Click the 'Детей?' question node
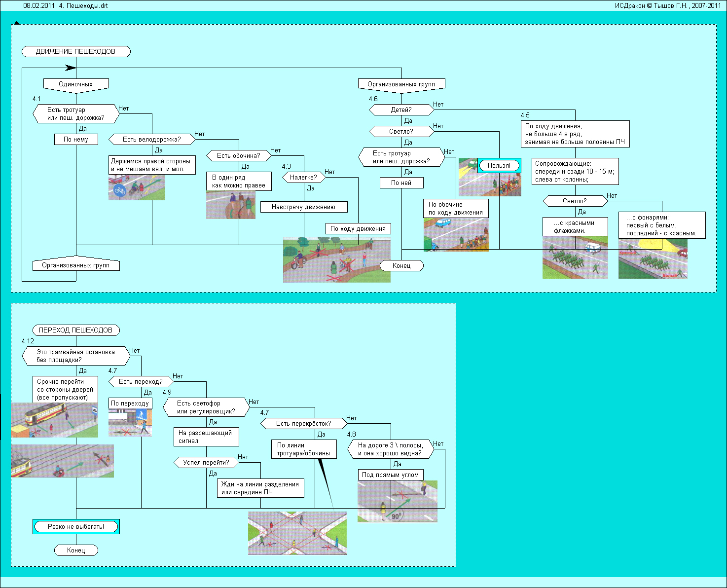 (x=401, y=110)
